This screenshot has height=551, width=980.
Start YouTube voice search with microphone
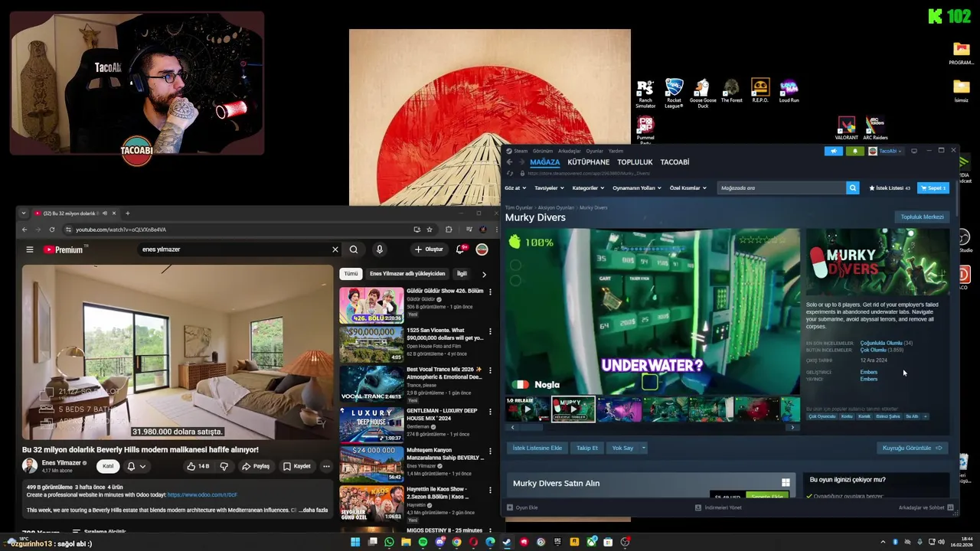click(x=379, y=249)
